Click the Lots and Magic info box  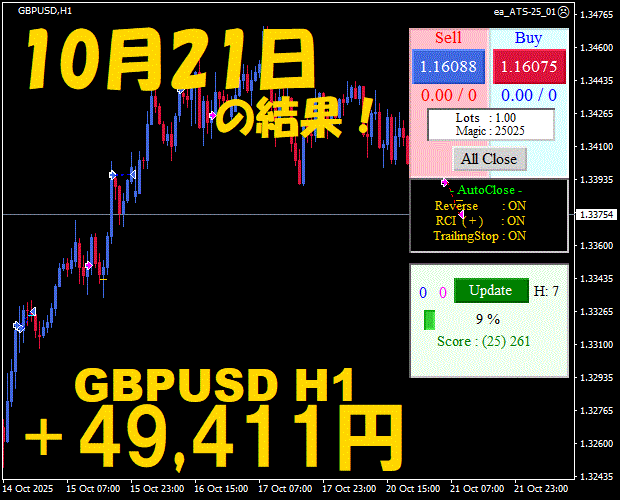click(491, 124)
